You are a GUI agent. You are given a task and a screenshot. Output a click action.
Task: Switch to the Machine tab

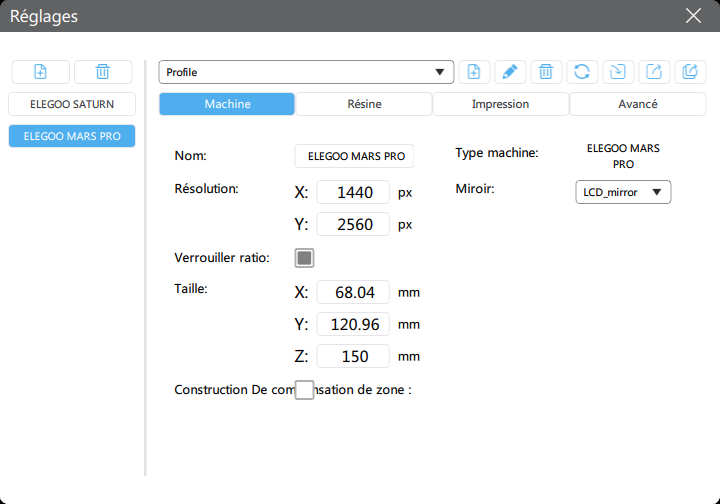[x=227, y=104]
